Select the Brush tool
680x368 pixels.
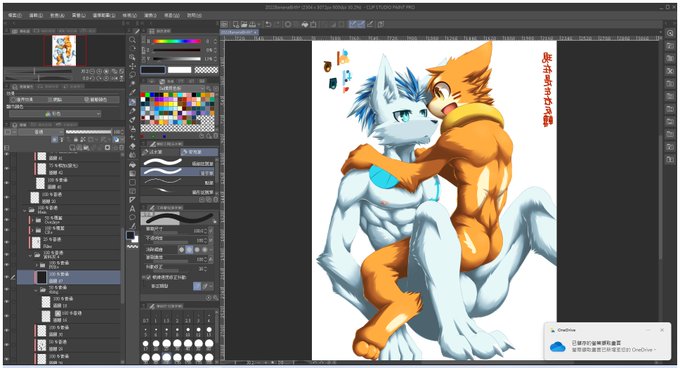(x=132, y=120)
